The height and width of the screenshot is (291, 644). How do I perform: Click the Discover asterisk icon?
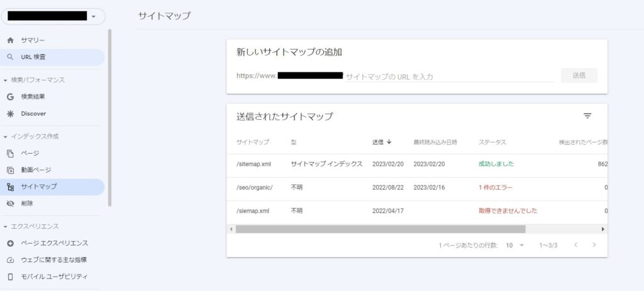pos(10,114)
